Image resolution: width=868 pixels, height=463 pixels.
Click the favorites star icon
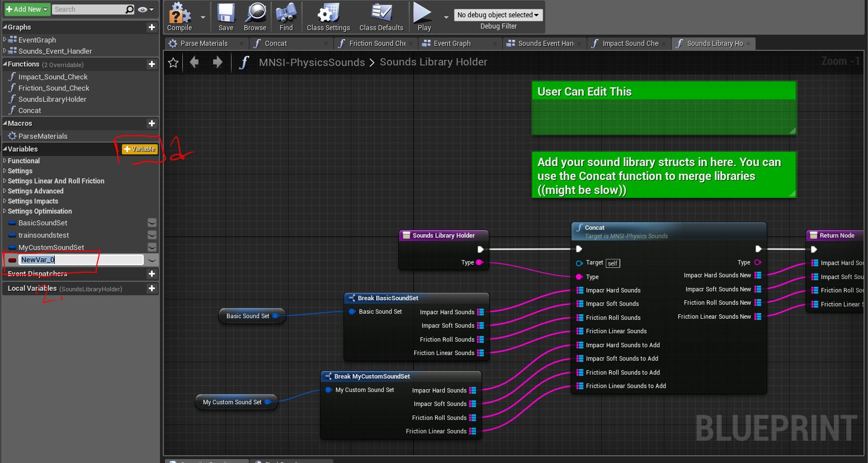pos(173,63)
